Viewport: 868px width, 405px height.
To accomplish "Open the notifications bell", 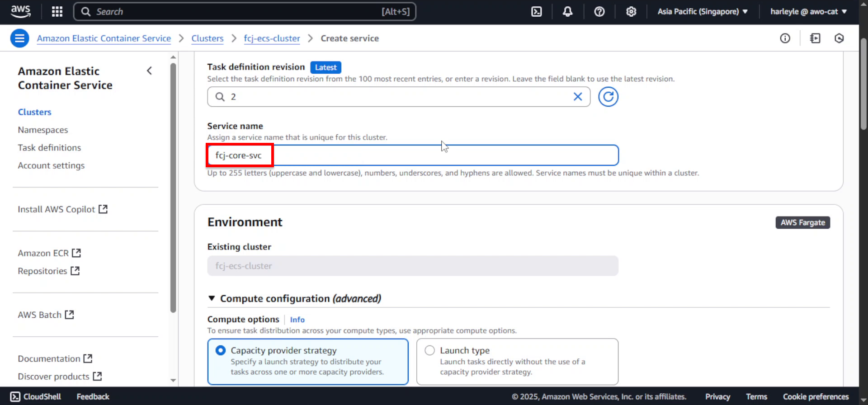I will pyautogui.click(x=568, y=12).
